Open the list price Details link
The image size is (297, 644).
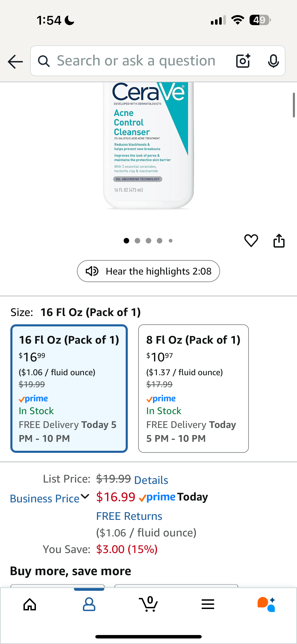[151, 480]
